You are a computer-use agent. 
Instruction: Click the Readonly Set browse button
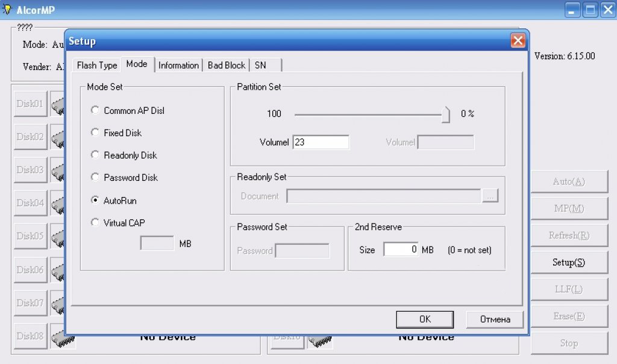click(x=490, y=196)
